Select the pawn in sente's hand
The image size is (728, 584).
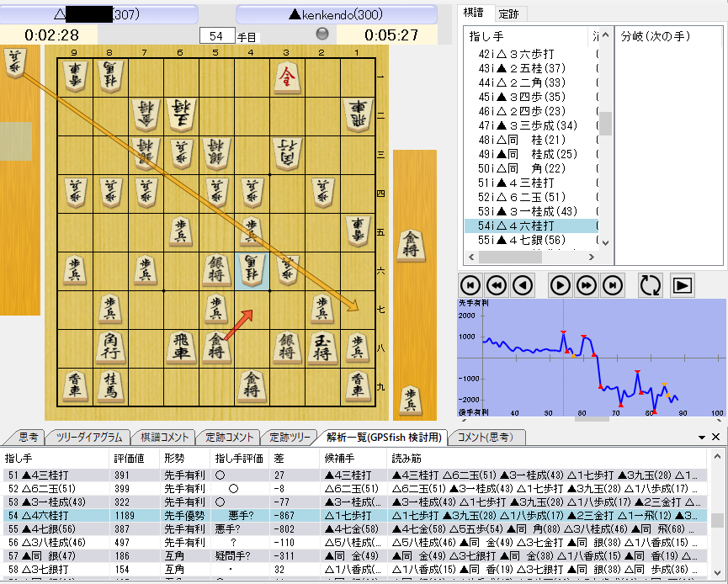(x=411, y=401)
